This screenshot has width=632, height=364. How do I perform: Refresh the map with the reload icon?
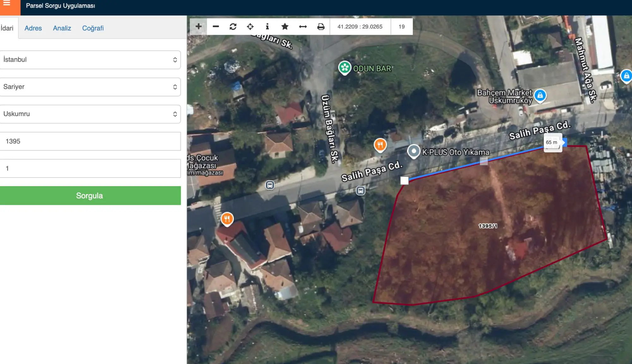[233, 27]
